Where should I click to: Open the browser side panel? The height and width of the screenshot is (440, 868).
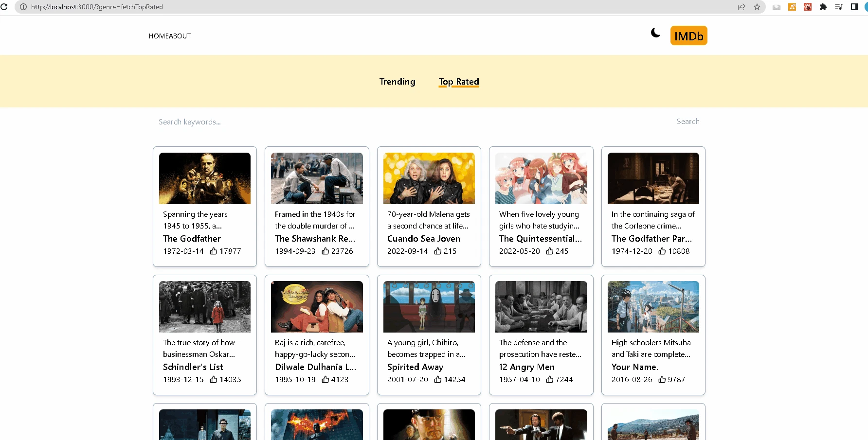854,7
